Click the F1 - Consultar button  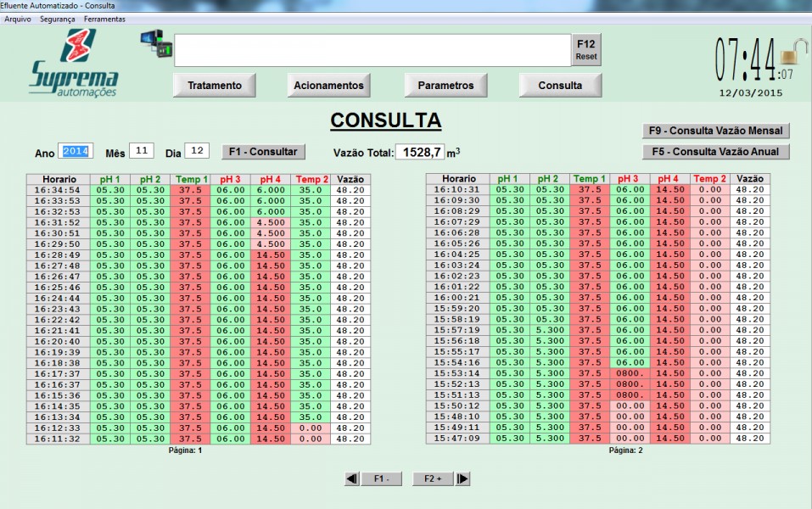pos(263,151)
